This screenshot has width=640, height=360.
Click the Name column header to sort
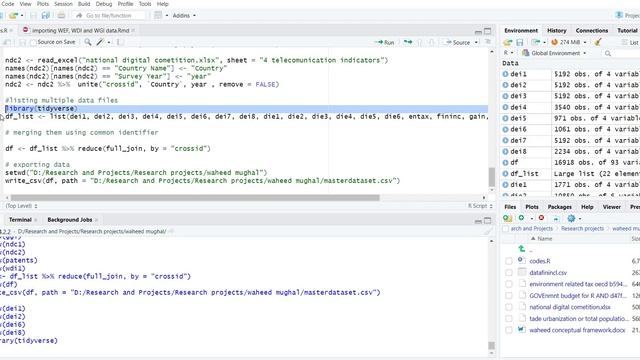[x=544, y=239]
